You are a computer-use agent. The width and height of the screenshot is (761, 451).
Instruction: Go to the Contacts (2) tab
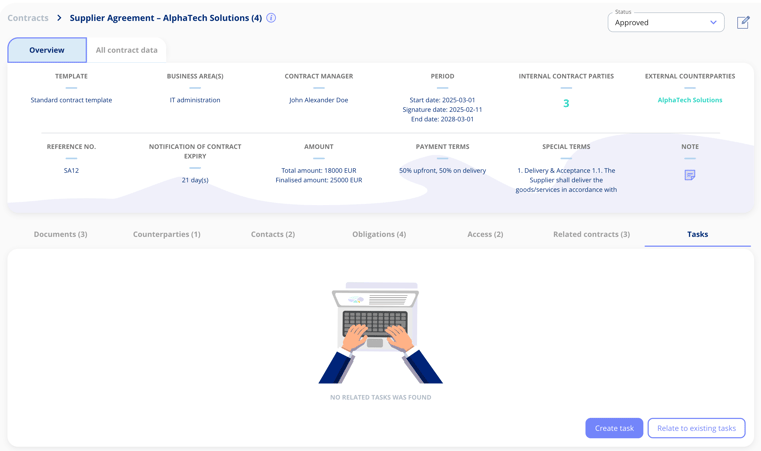click(x=273, y=234)
